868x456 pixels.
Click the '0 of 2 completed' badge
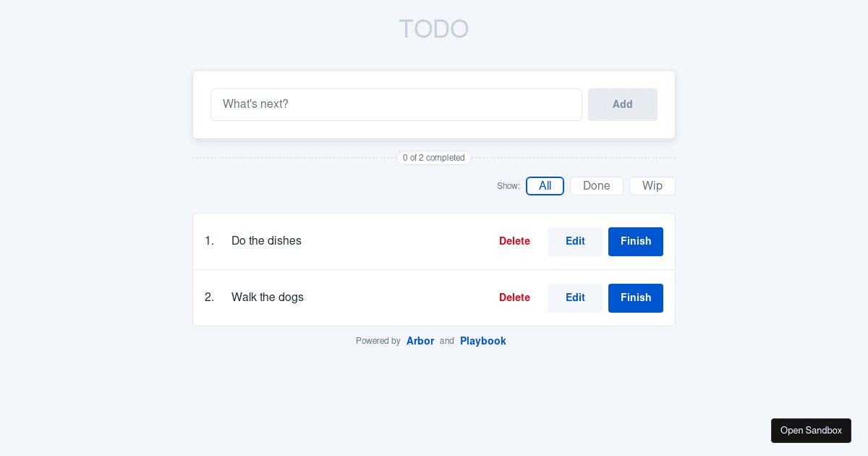coord(434,157)
